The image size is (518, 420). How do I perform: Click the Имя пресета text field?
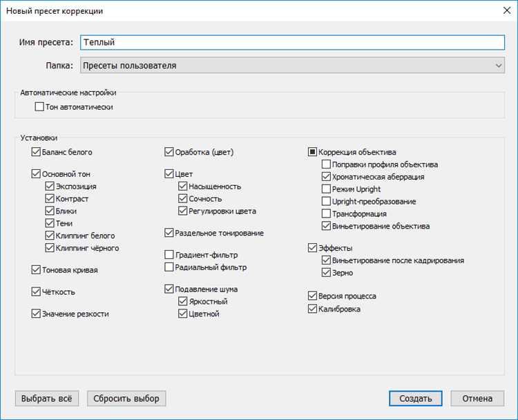point(292,43)
